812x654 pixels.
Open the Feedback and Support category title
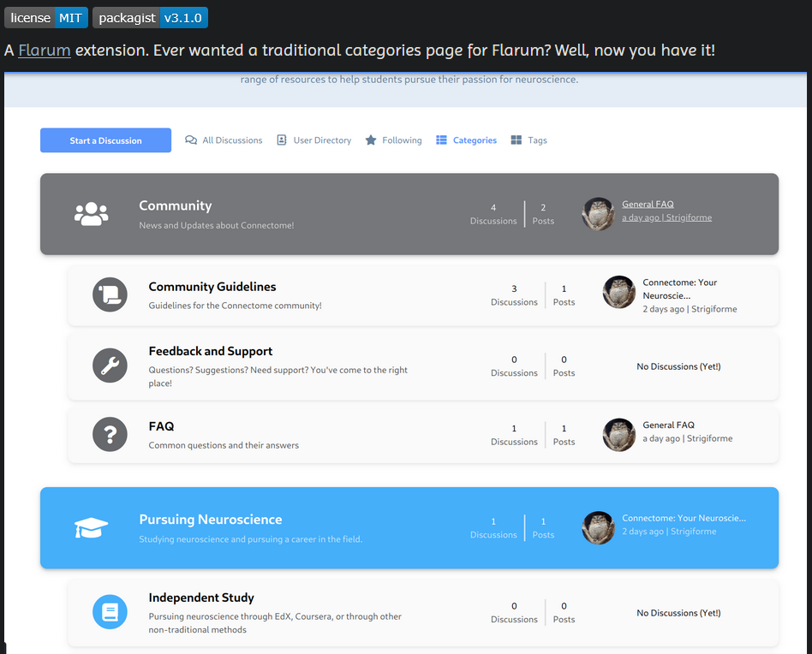210,351
